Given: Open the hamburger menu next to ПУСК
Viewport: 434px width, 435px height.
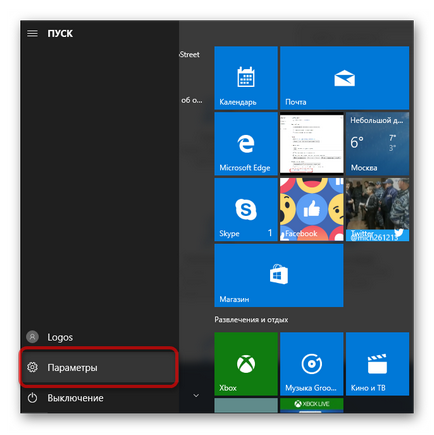Looking at the screenshot, I should (x=32, y=33).
